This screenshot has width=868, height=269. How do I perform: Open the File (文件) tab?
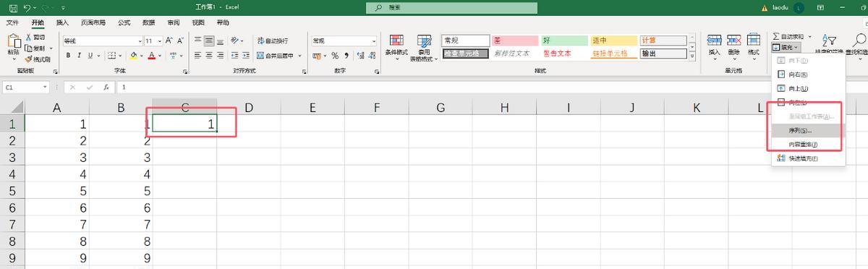[x=12, y=22]
